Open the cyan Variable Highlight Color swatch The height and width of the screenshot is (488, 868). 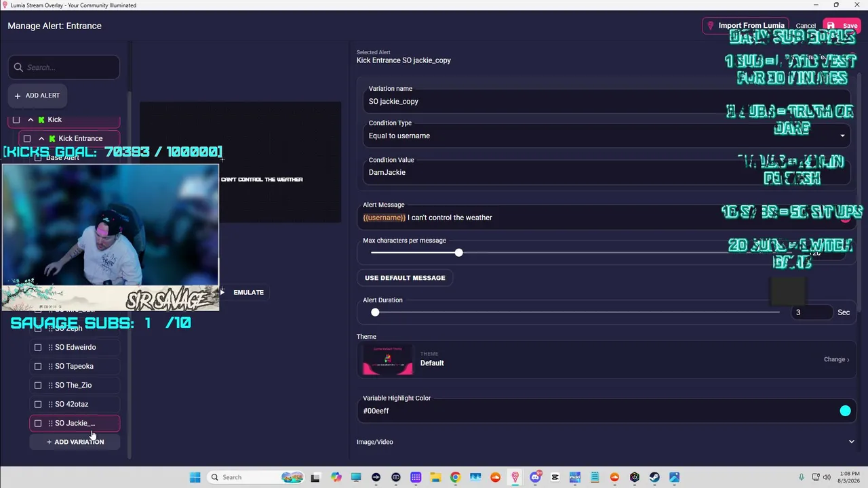coord(845,411)
